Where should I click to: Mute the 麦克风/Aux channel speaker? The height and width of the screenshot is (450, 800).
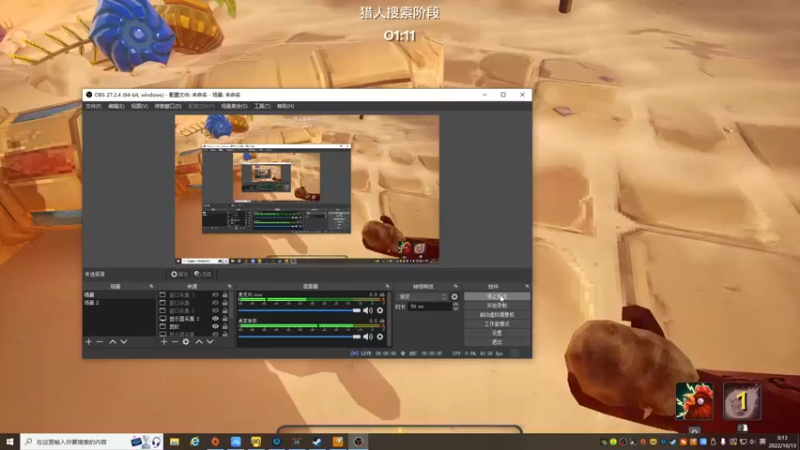click(x=368, y=310)
